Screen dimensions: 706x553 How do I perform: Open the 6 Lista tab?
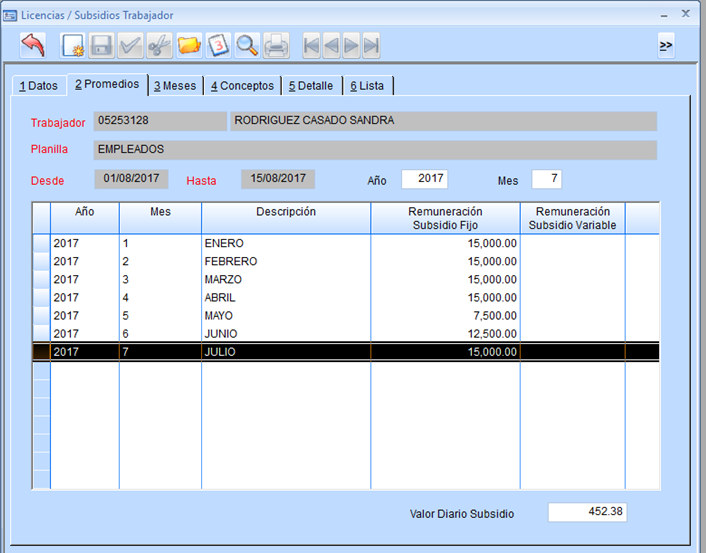tap(367, 86)
